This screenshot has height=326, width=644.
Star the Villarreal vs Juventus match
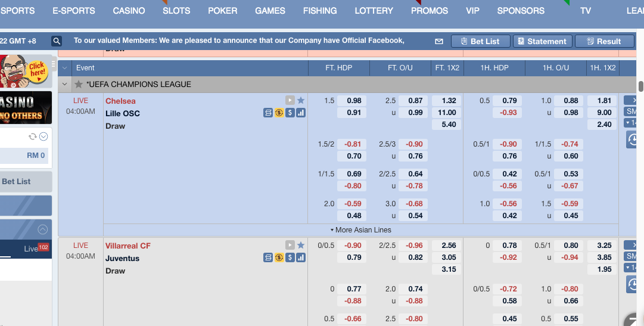point(301,245)
